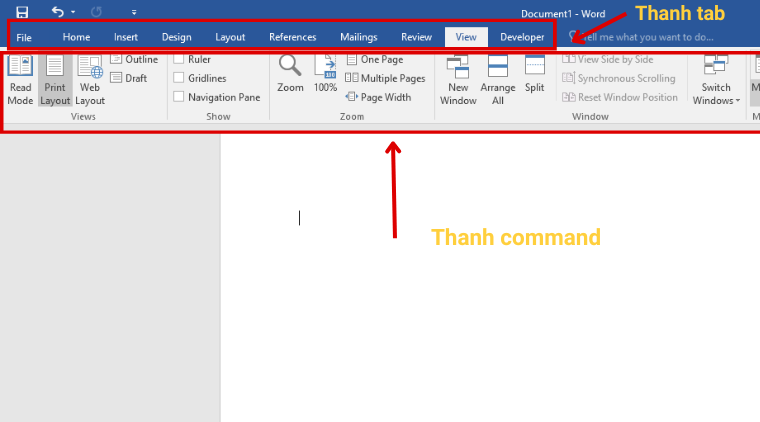Switch to Web Layout view
This screenshot has height=422, width=760.
pos(90,80)
